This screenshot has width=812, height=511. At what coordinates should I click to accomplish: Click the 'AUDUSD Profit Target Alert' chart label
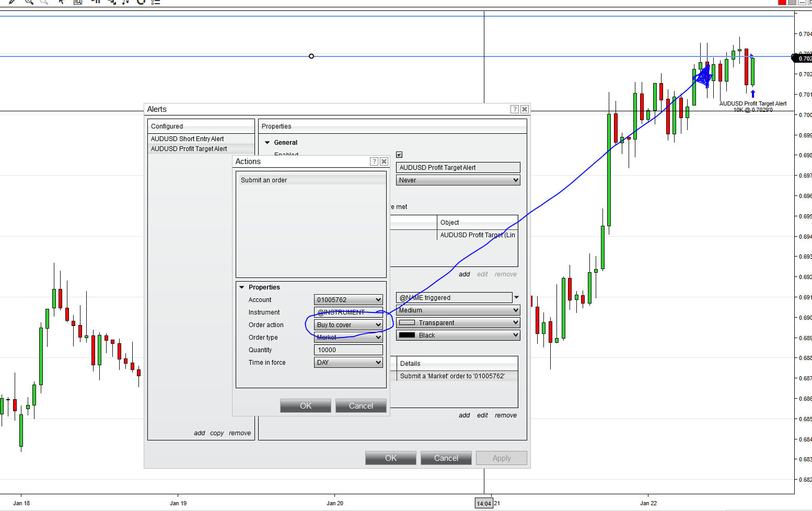(x=753, y=103)
